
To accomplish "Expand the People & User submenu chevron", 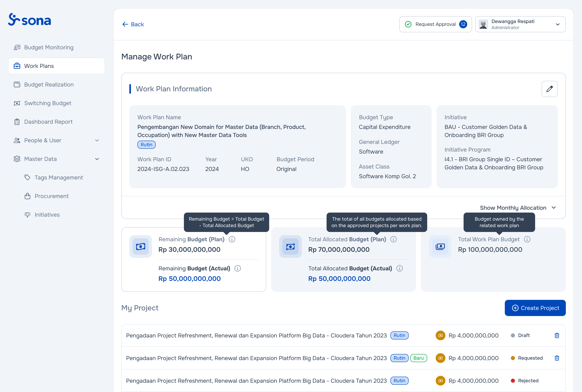I will click(97, 140).
